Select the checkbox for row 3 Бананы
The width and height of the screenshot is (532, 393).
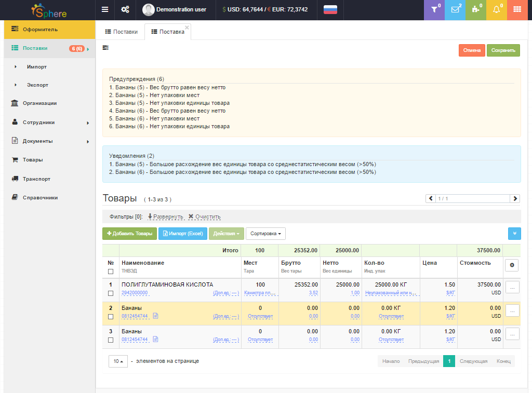110,340
